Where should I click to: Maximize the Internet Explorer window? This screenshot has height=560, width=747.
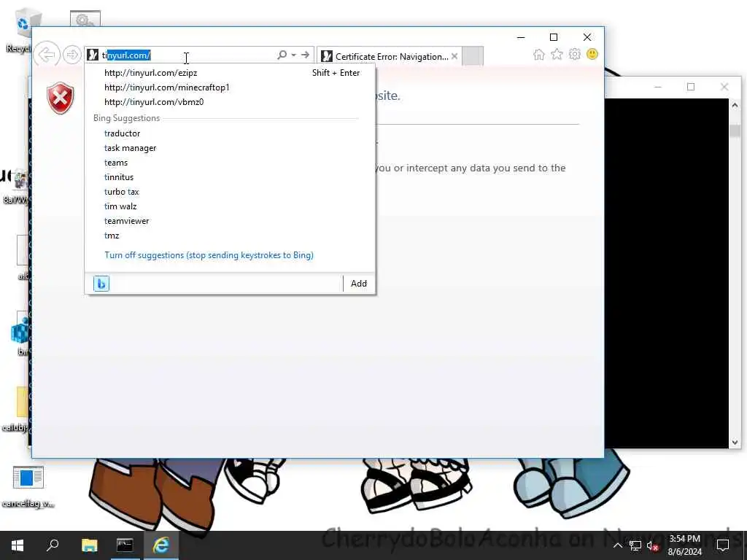click(x=554, y=37)
